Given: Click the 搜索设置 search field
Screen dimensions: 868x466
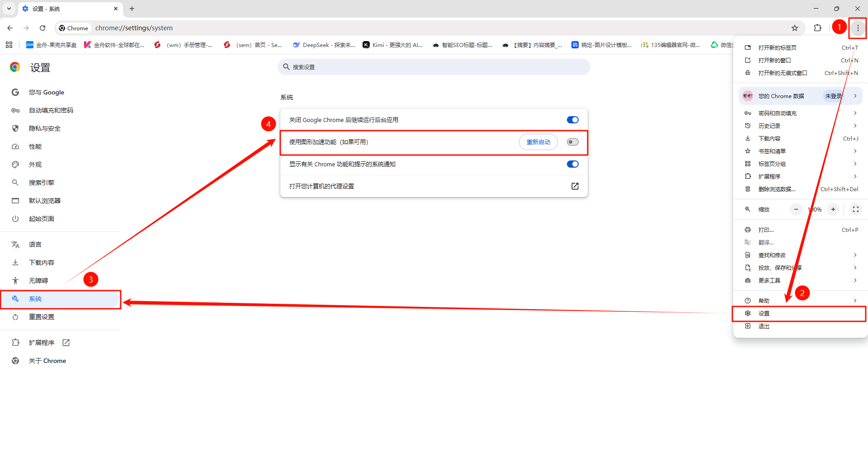Looking at the screenshot, I should (434, 67).
